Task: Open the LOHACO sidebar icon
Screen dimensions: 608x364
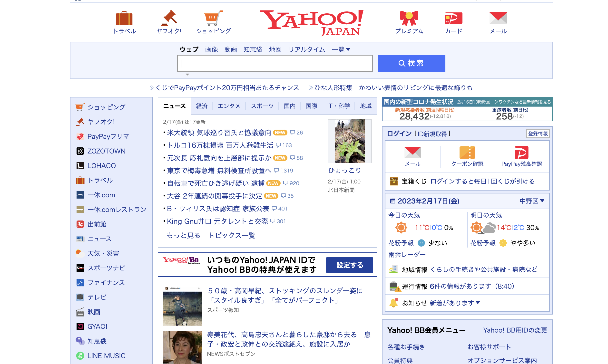Action: [80, 166]
